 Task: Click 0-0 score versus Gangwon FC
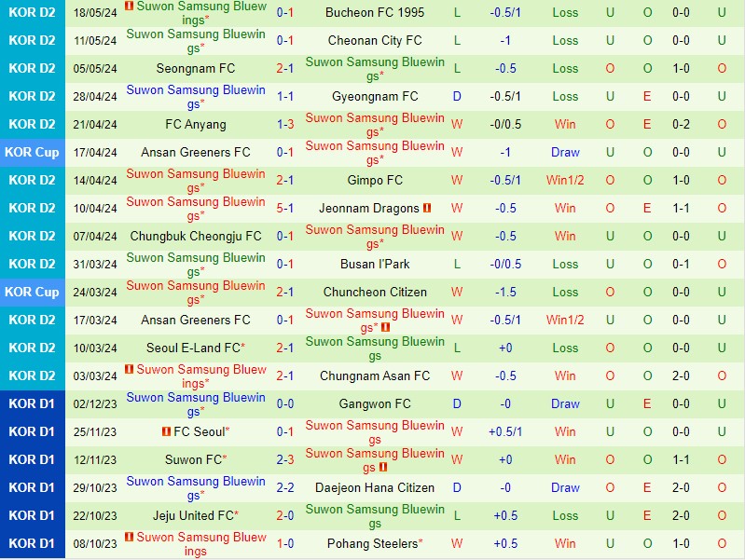[285, 403]
